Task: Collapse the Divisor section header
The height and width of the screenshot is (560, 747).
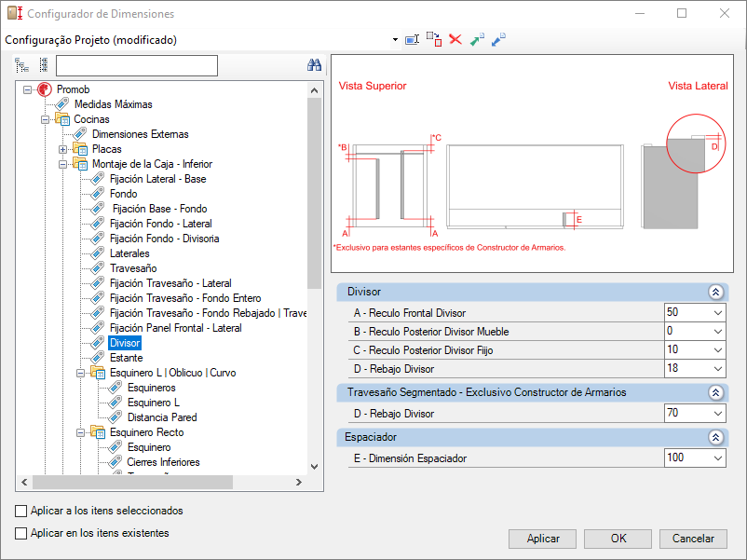Action: click(715, 292)
